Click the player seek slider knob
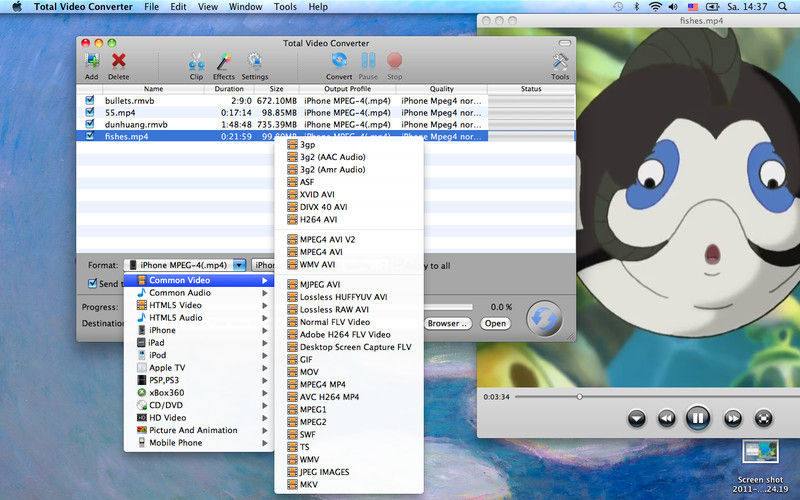The height and width of the screenshot is (500, 800). pyautogui.click(x=580, y=396)
